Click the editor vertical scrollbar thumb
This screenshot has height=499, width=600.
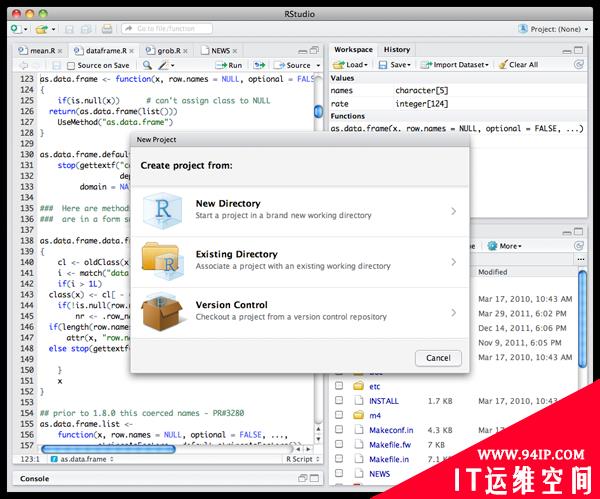(318, 112)
